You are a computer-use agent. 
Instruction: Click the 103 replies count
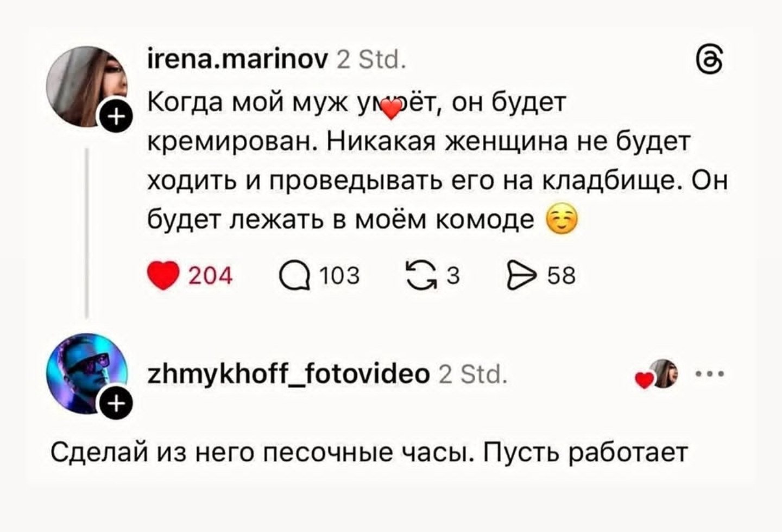tap(339, 276)
